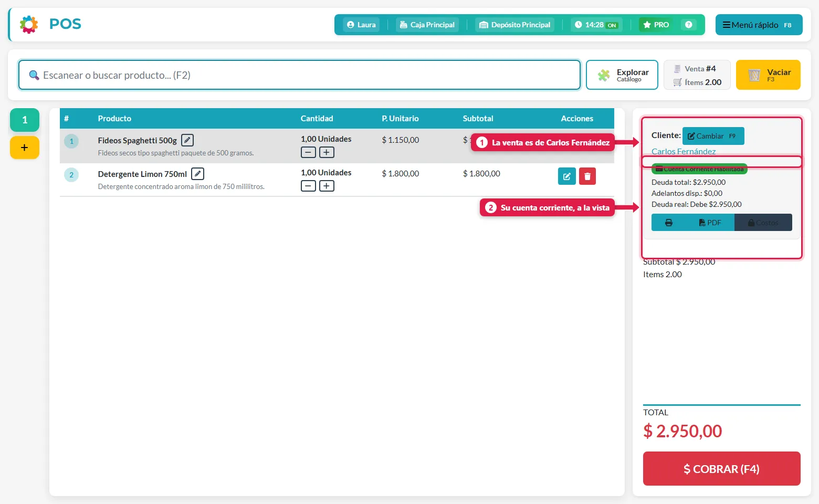Switch to sale tab 1
The image size is (819, 504).
[25, 120]
